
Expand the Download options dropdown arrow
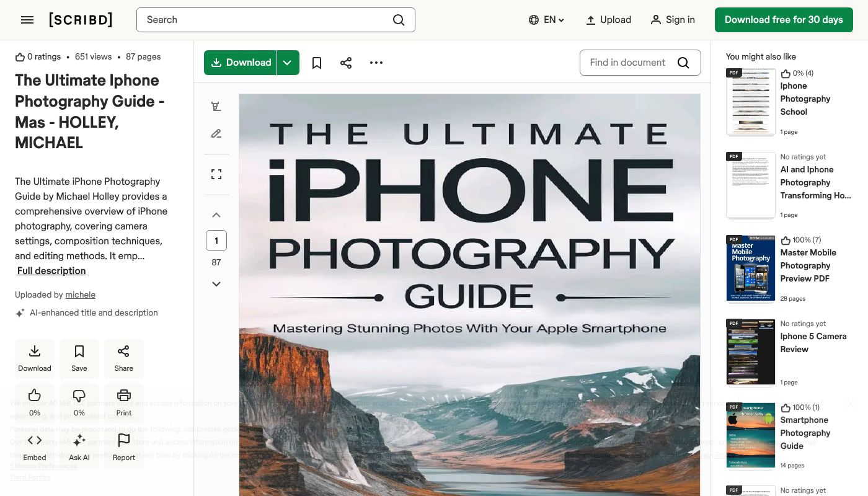click(288, 63)
